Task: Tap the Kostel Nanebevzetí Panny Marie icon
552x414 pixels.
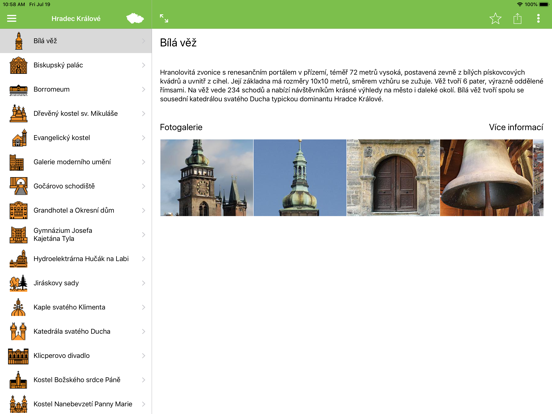Action: [18, 404]
